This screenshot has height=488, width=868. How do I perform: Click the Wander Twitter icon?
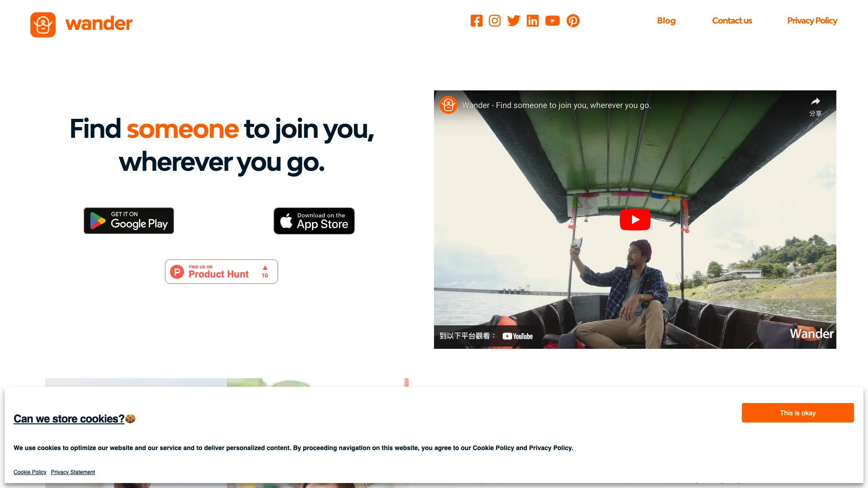pos(514,21)
